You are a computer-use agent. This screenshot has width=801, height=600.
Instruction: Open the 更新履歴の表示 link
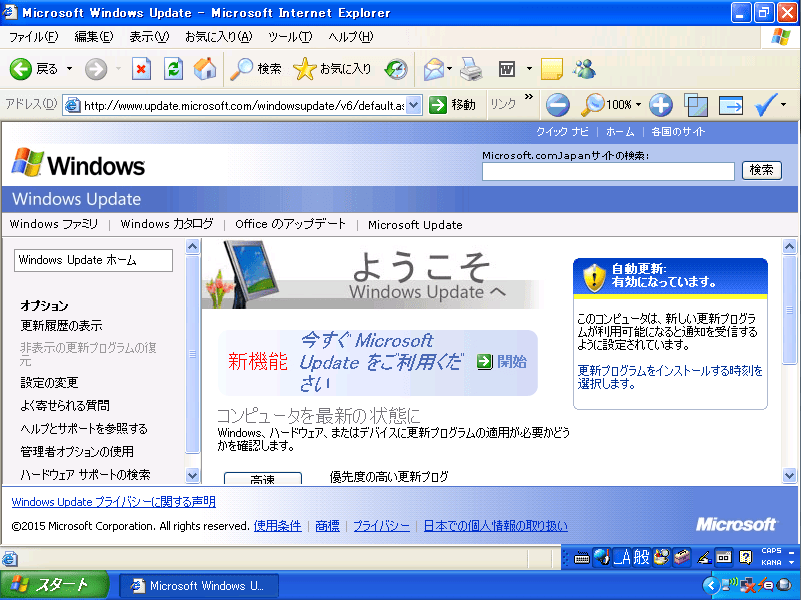coord(60,325)
